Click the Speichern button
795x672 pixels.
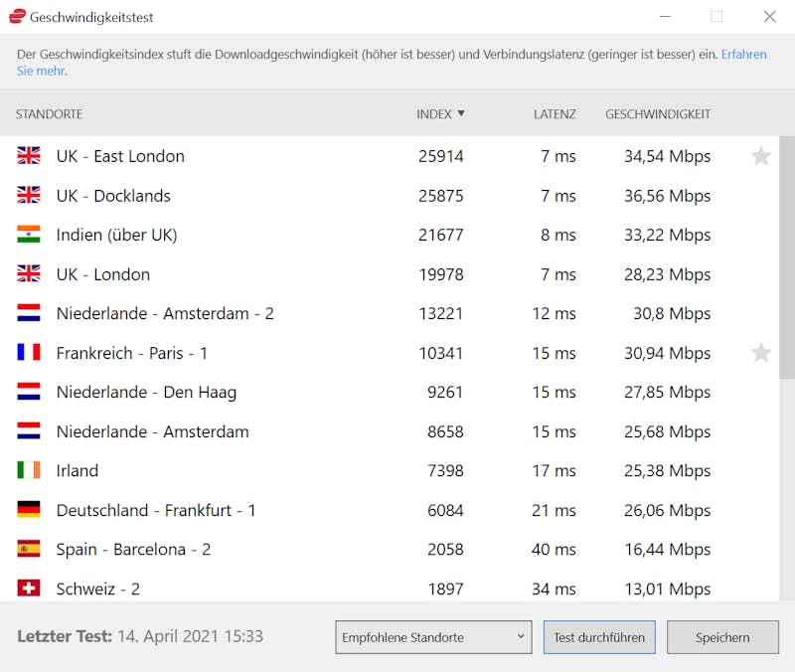tap(722, 637)
